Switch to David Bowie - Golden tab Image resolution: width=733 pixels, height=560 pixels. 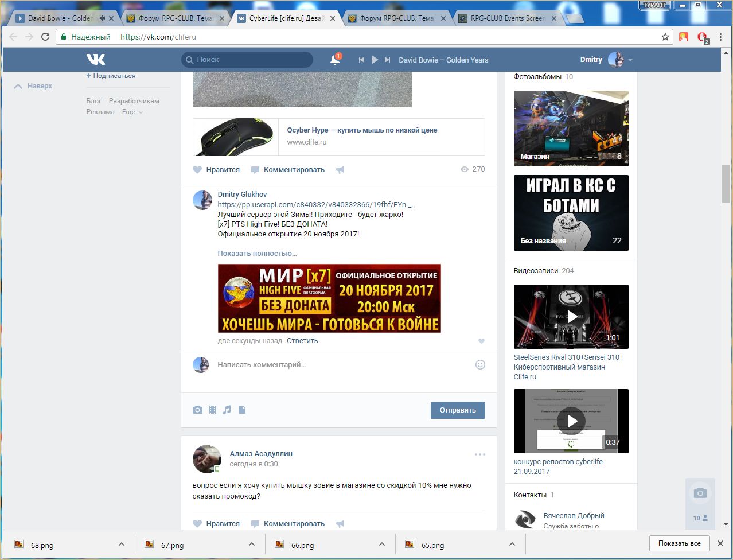tap(61, 18)
